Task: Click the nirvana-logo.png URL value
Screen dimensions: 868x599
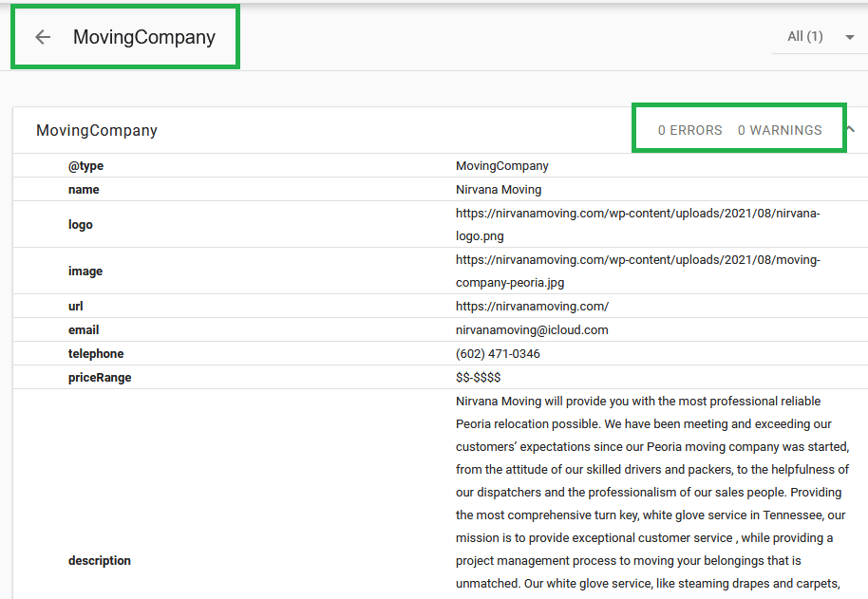Action: (637, 224)
